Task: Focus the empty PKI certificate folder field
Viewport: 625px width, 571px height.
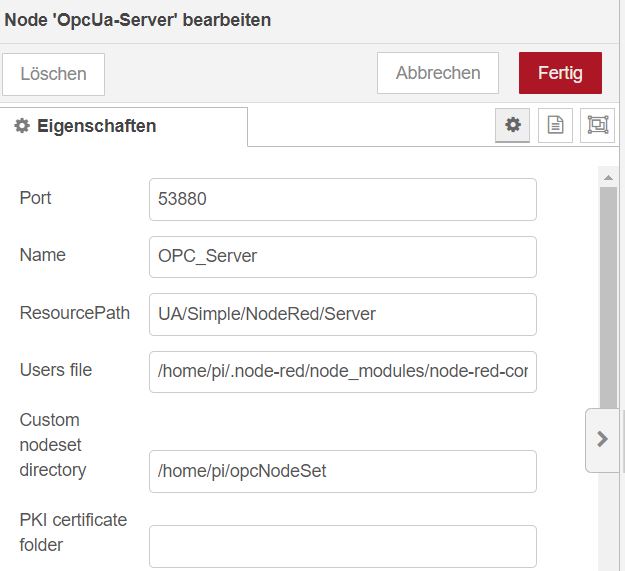Action: pyautogui.click(x=343, y=546)
